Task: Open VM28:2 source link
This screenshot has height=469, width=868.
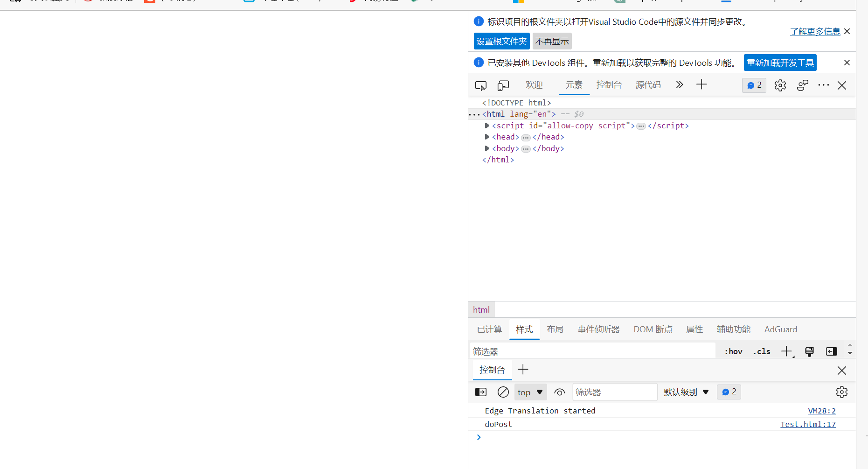Action: tap(822, 411)
